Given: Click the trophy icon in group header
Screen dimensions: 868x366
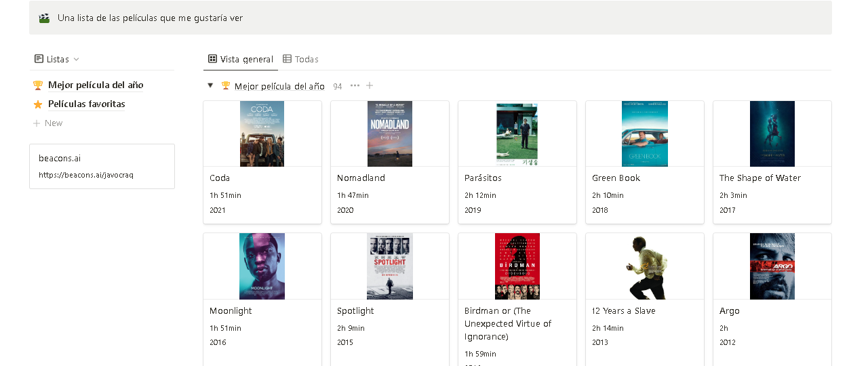Looking at the screenshot, I should coord(226,86).
